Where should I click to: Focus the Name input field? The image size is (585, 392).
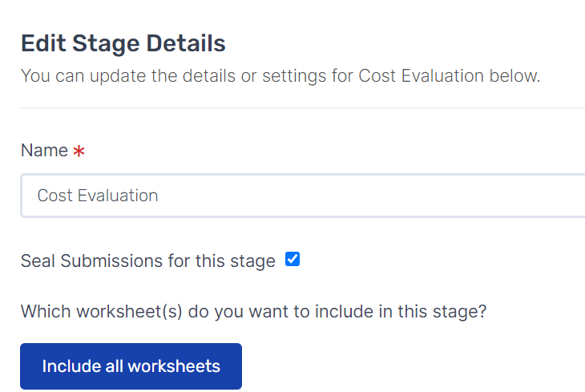tap(303, 196)
